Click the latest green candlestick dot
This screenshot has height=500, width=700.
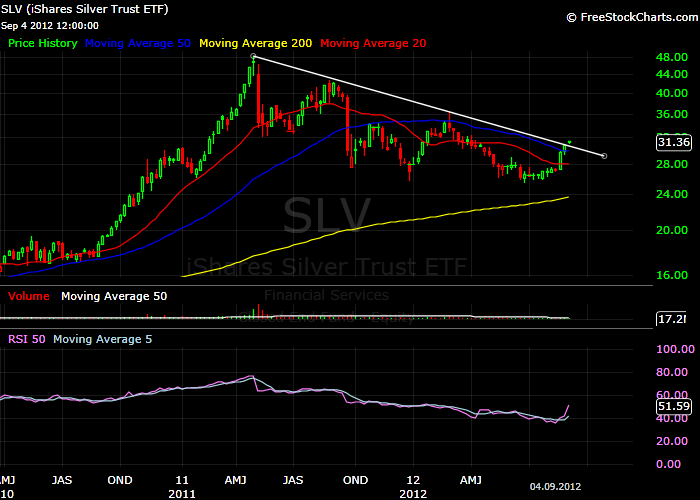pos(570,142)
